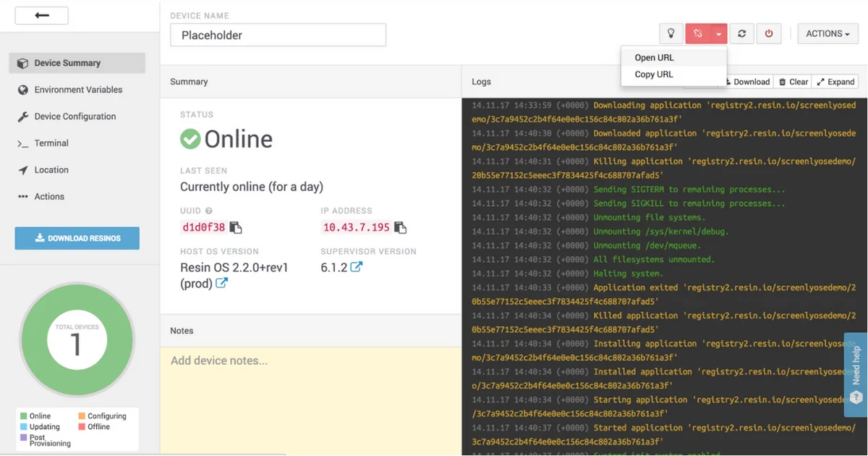The width and height of the screenshot is (868, 456).
Task: Click the back arrow button
Action: [42, 15]
